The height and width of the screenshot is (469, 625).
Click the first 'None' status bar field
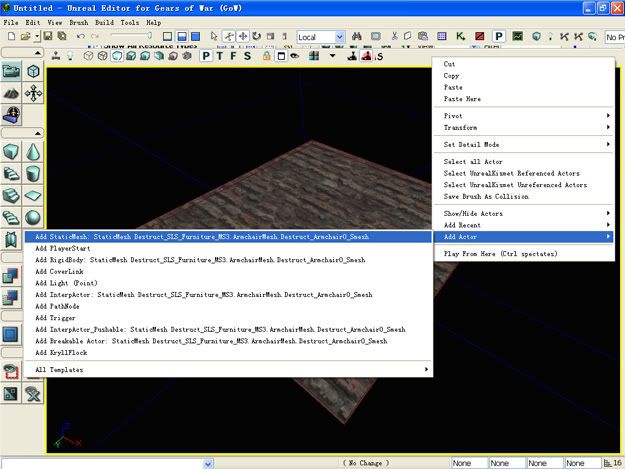click(468, 463)
